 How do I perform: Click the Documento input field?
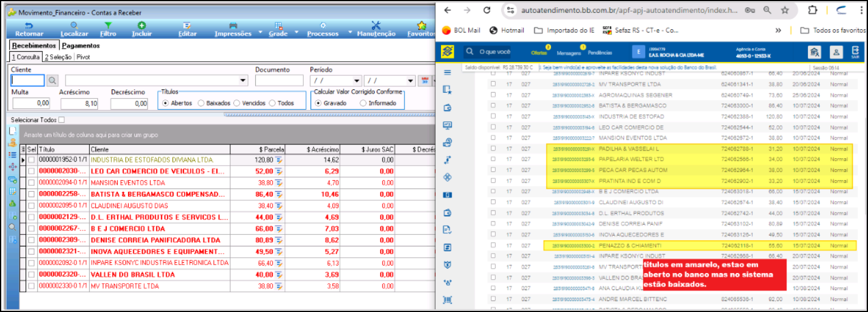pyautogui.click(x=281, y=80)
